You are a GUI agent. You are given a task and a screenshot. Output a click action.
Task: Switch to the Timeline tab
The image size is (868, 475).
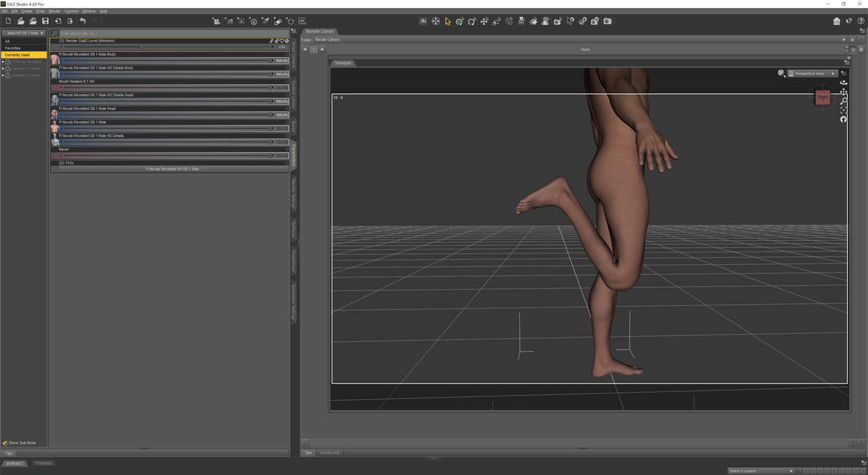pos(43,463)
